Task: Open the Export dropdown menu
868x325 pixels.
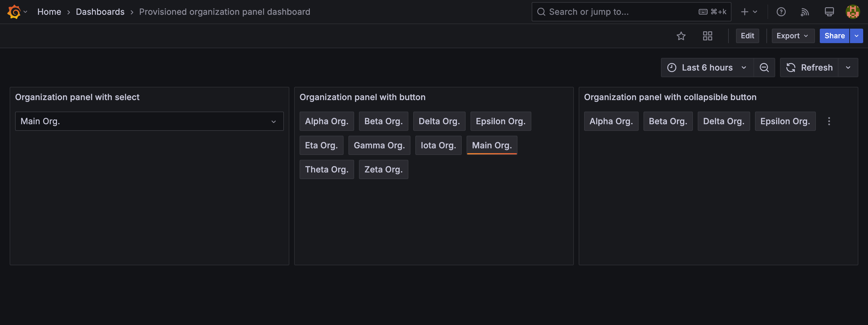Action: click(x=793, y=36)
